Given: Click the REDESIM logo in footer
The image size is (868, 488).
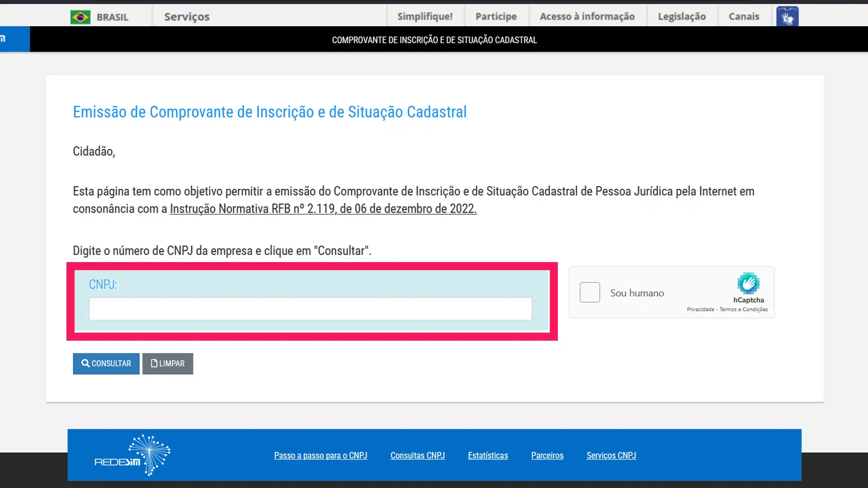Looking at the screenshot, I should 132,455.
